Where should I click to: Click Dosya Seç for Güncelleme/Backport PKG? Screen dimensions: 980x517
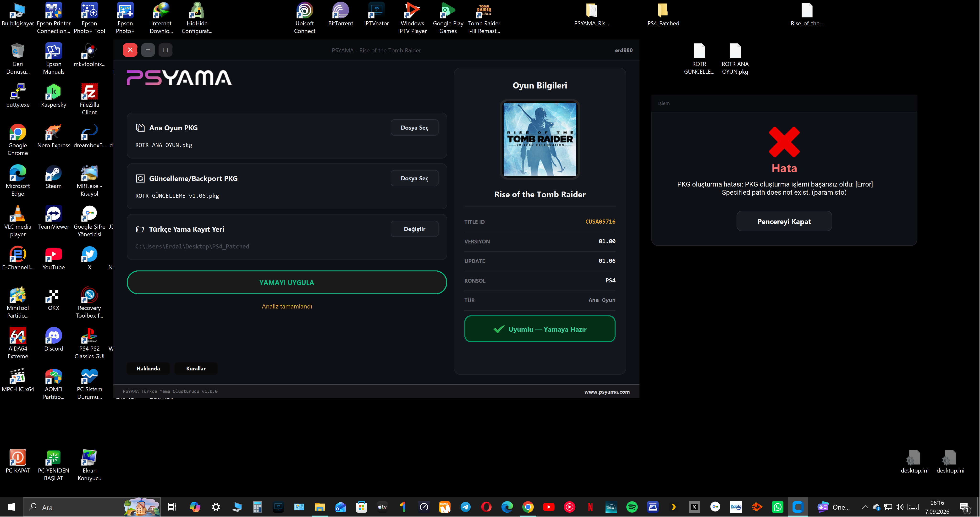point(414,178)
